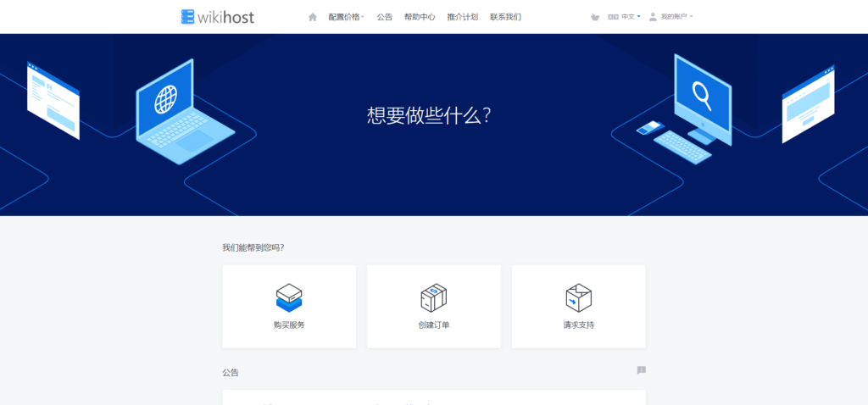Open the shopping cart icon
Screen dimensions: 868x405
[x=595, y=17]
